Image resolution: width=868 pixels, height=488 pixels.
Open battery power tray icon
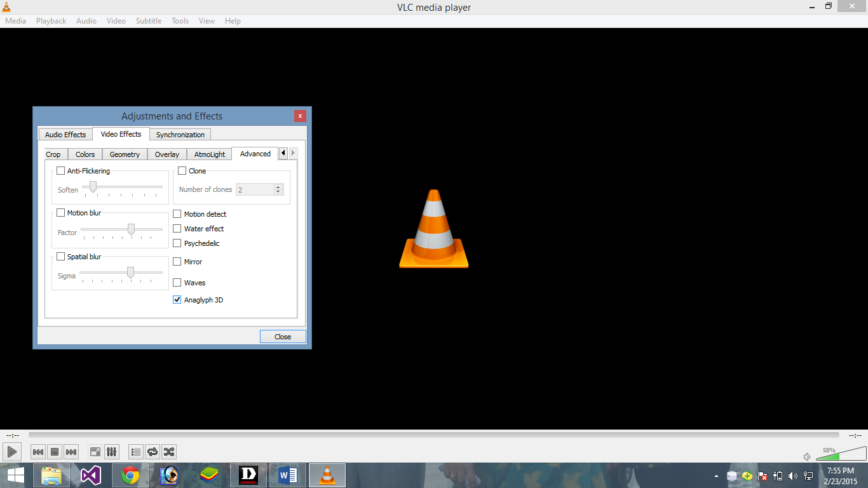coord(778,475)
